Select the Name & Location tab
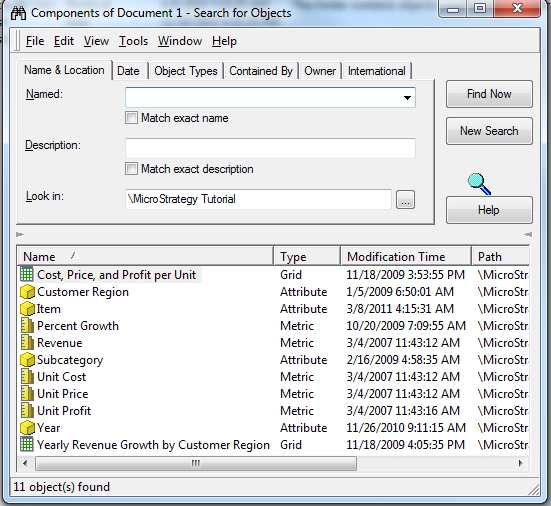Viewport: 551px width, 506px height. pos(64,70)
